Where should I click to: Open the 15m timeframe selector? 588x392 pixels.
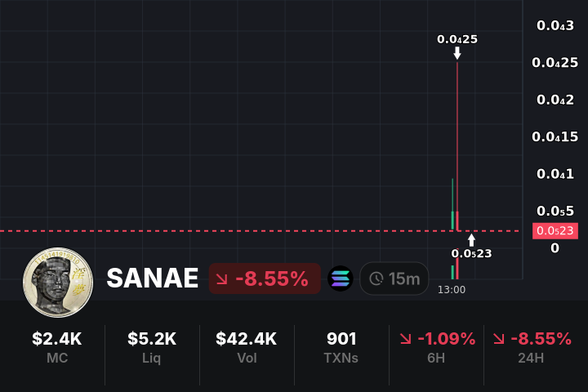click(394, 278)
